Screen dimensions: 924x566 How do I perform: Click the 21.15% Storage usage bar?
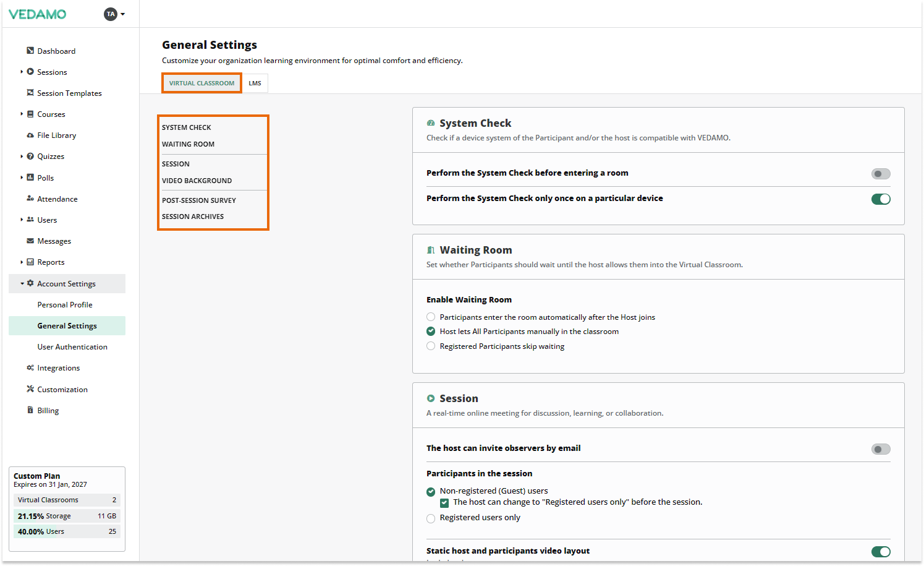tap(66, 515)
